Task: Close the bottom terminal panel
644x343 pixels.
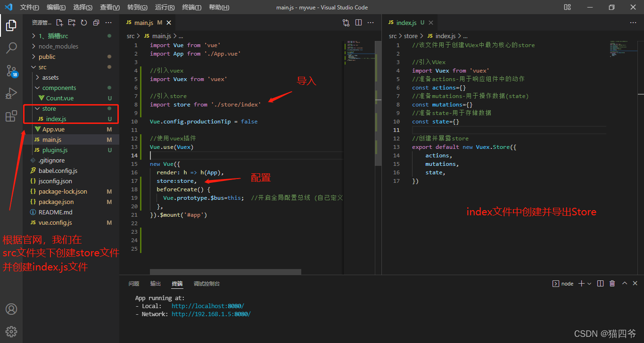Action: (x=635, y=284)
